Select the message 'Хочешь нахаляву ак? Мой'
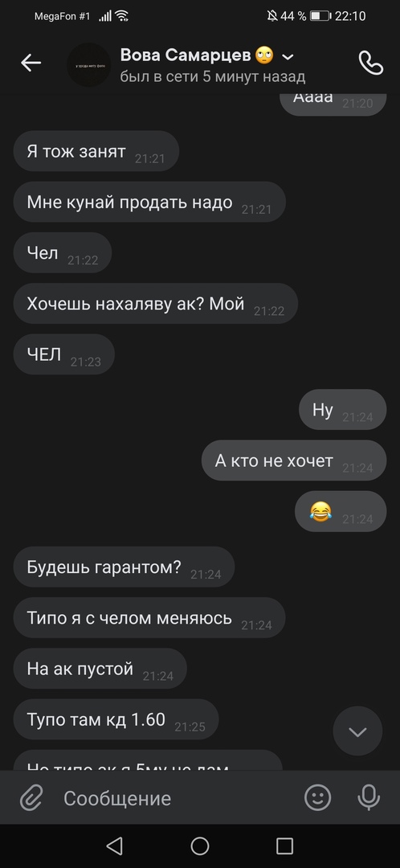The width and height of the screenshot is (400, 868). (156, 303)
